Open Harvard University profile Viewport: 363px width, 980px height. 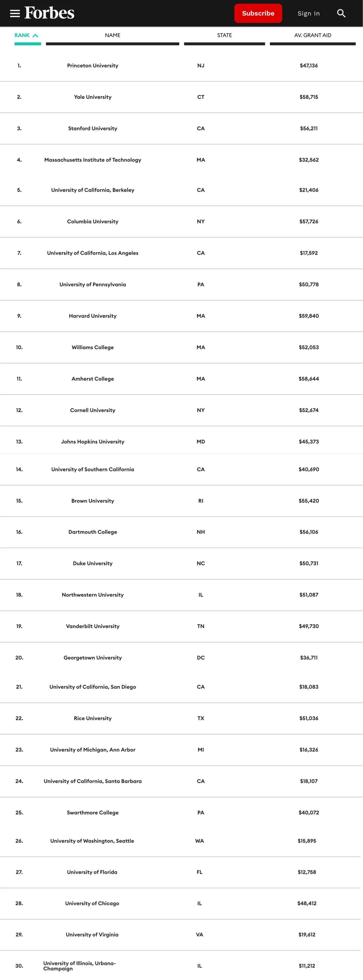[x=92, y=316]
